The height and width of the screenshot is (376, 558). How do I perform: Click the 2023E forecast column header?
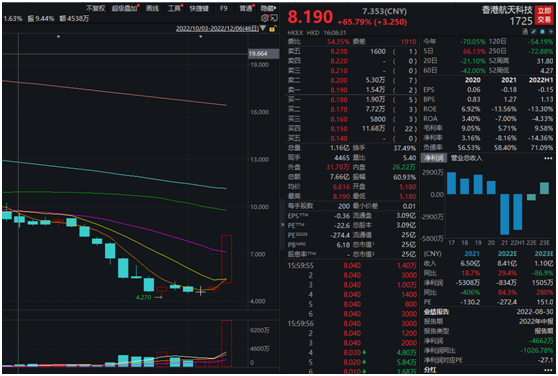pyautogui.click(x=543, y=254)
